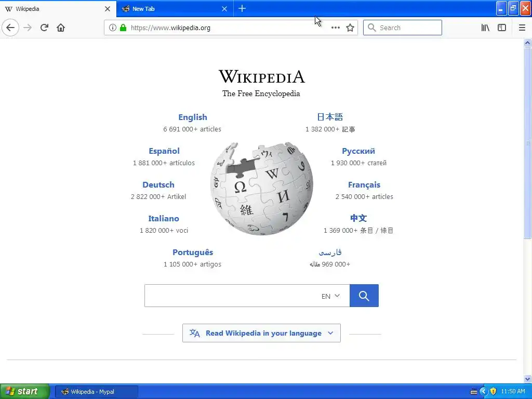Click "6 691 000+ articles" text
The image size is (532, 399).
point(192,129)
